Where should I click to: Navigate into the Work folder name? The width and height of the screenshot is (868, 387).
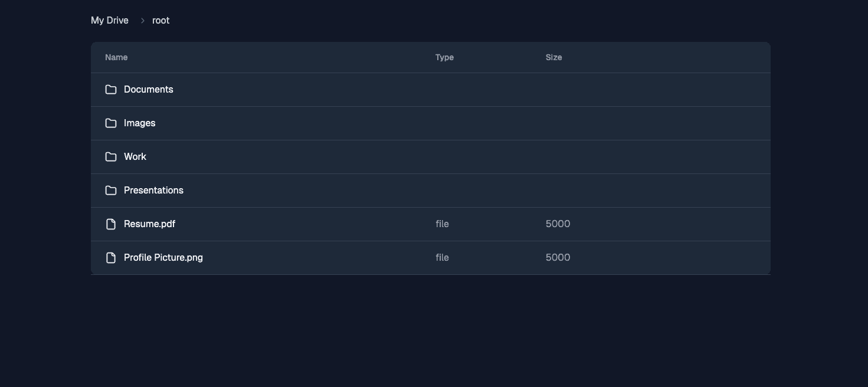pyautogui.click(x=135, y=157)
